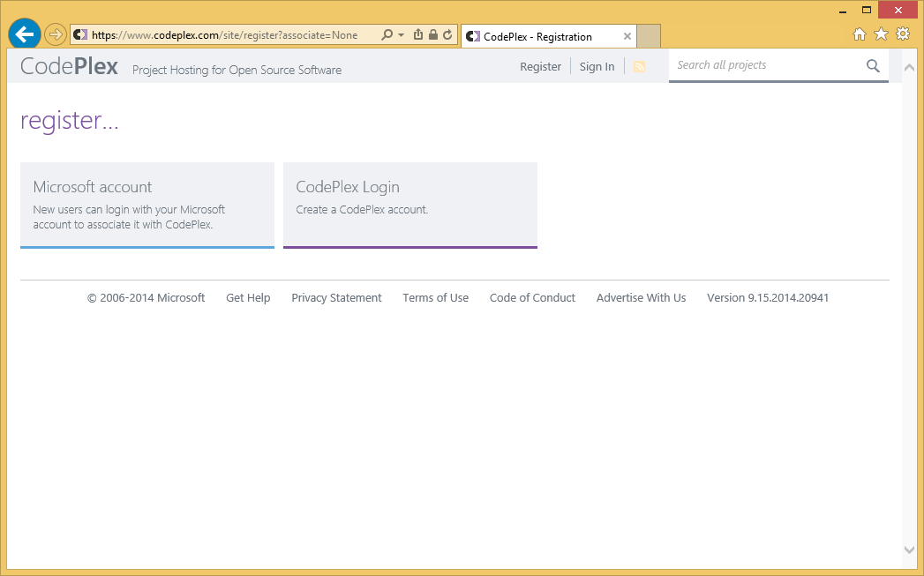Open the Get Help footer link
This screenshot has height=576, width=924.
tap(248, 298)
